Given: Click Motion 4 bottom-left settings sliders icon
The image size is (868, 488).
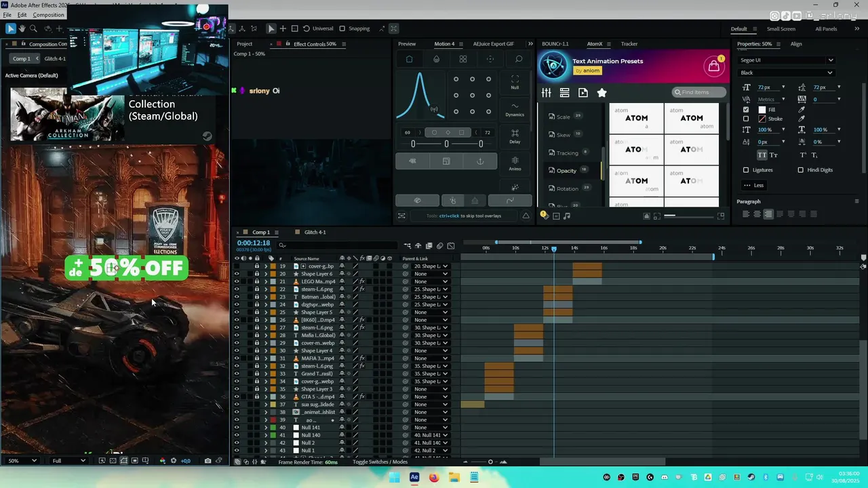Looking at the screenshot, I should tap(401, 216).
